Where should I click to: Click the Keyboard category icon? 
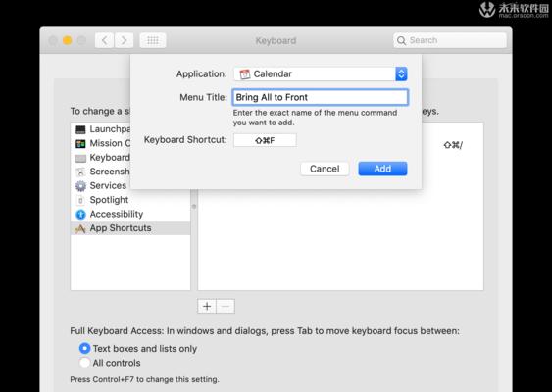click(x=80, y=158)
